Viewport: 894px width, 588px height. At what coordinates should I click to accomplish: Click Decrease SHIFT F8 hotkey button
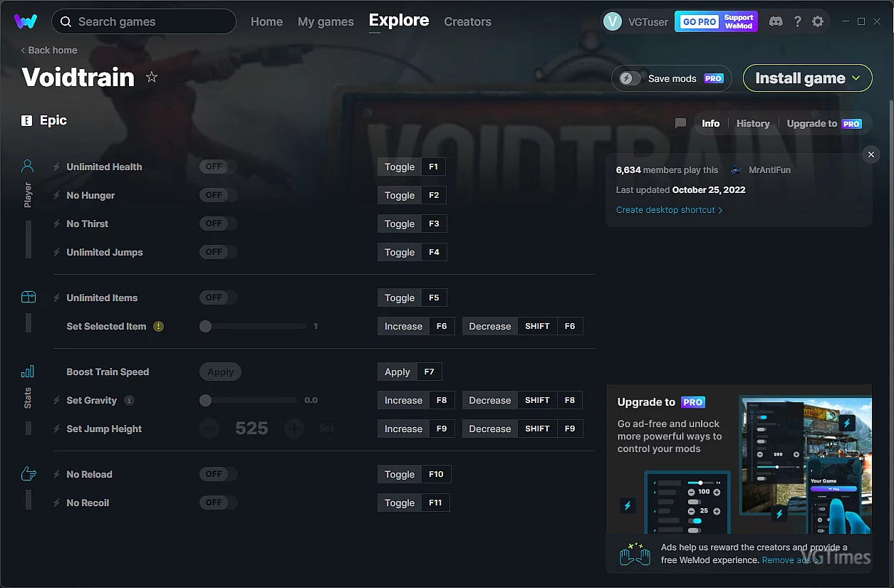coord(522,400)
